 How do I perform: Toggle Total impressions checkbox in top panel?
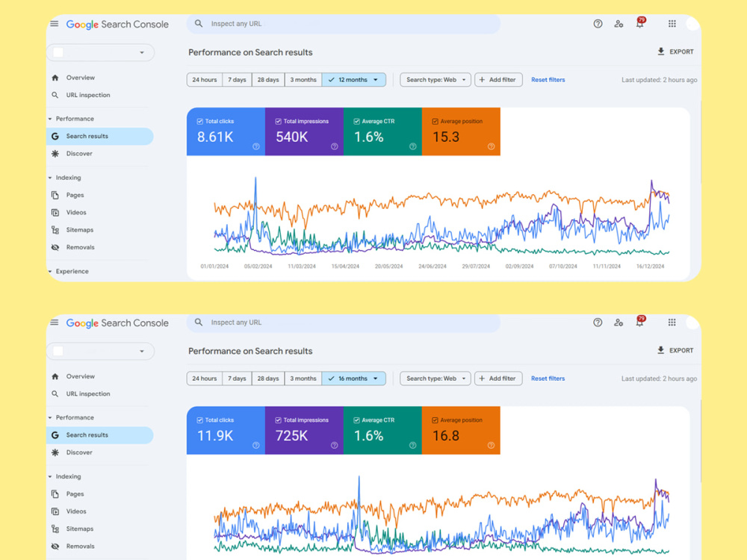click(x=278, y=122)
